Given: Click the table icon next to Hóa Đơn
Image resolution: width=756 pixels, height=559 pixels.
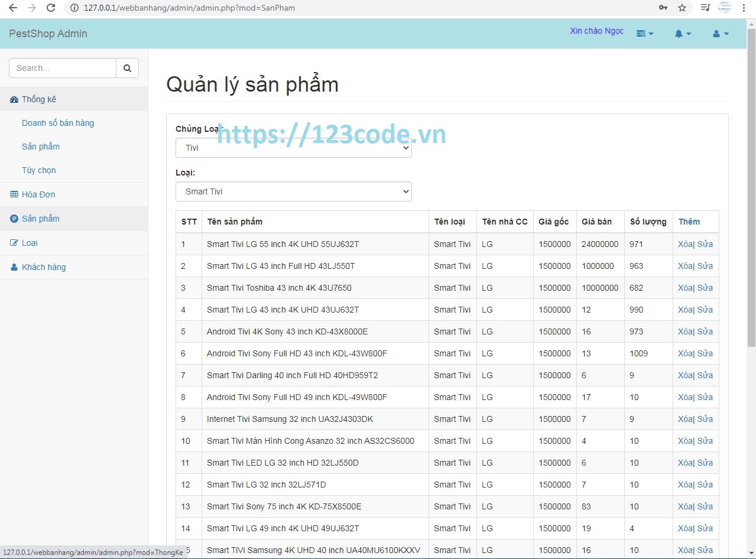Looking at the screenshot, I should (x=14, y=194).
